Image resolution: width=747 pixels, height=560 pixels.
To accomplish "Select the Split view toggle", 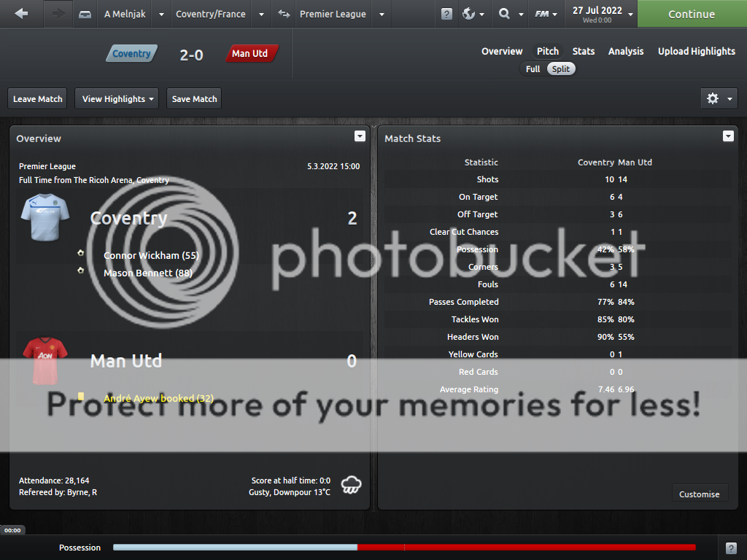I will [561, 69].
